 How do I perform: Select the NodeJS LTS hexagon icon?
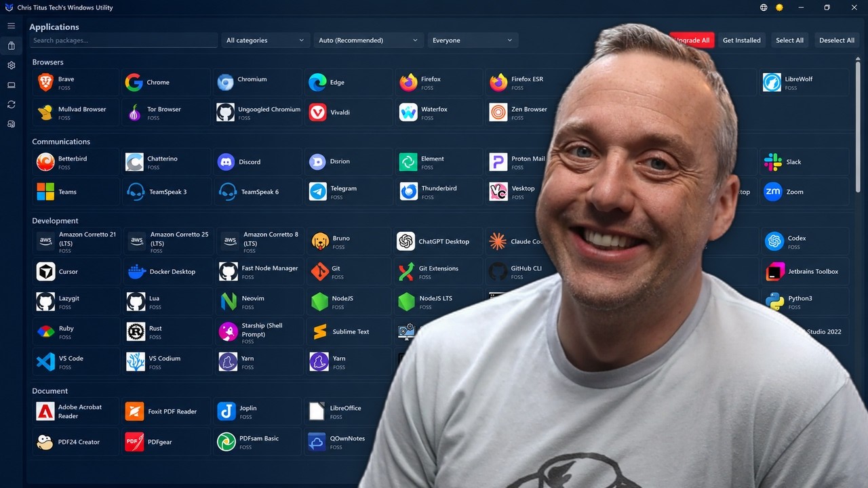click(x=406, y=302)
